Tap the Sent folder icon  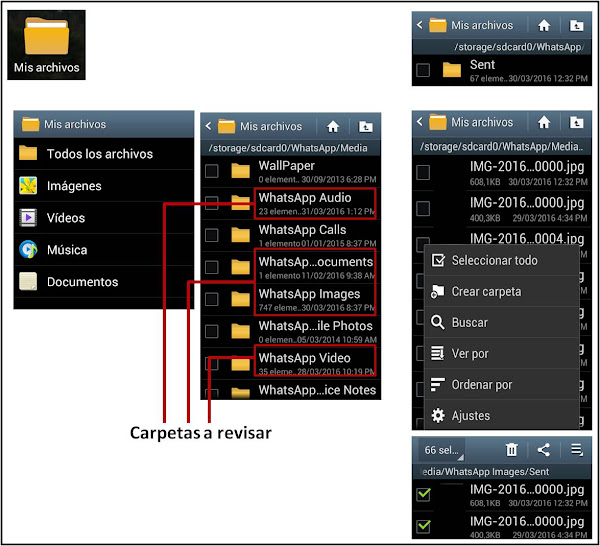coord(452,70)
